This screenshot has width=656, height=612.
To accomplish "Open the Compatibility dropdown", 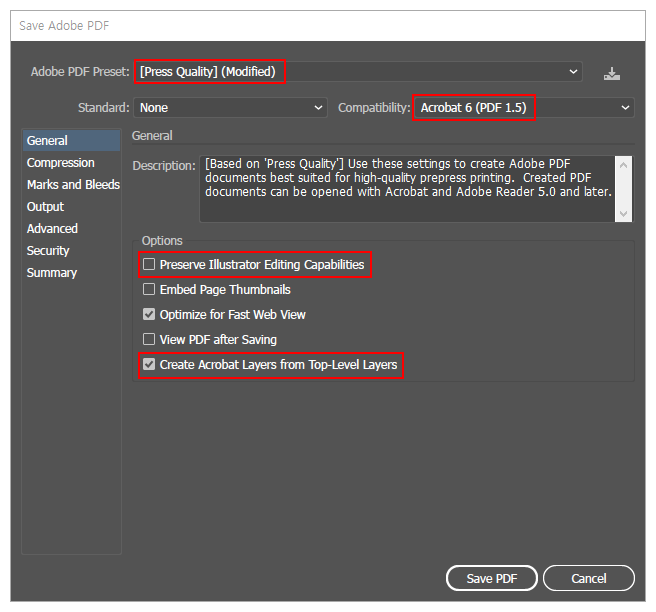I will pyautogui.click(x=523, y=108).
